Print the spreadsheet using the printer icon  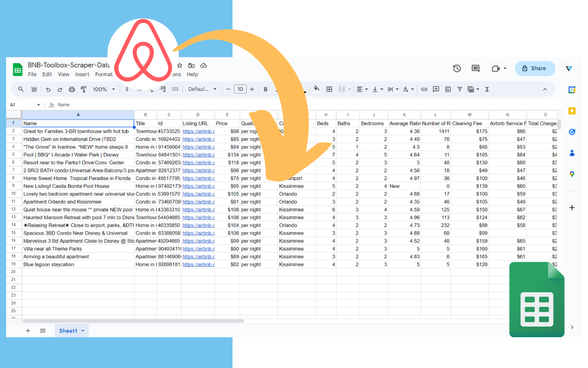(x=72, y=89)
